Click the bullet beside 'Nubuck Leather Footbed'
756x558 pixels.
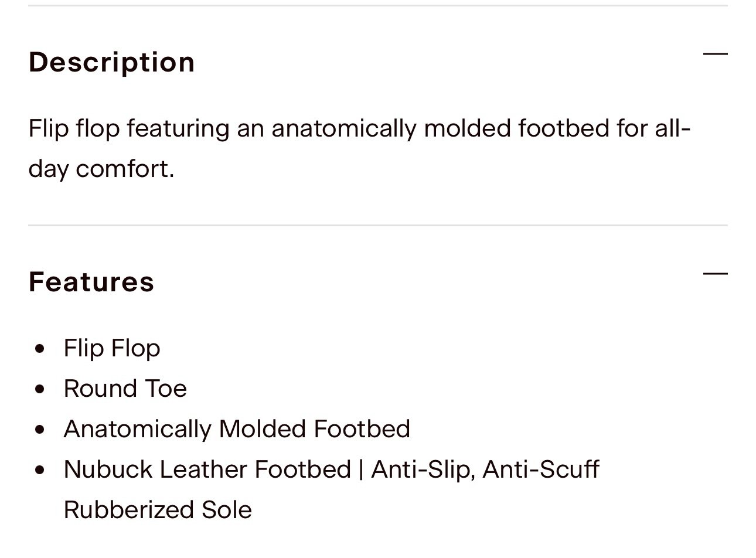[40, 470]
